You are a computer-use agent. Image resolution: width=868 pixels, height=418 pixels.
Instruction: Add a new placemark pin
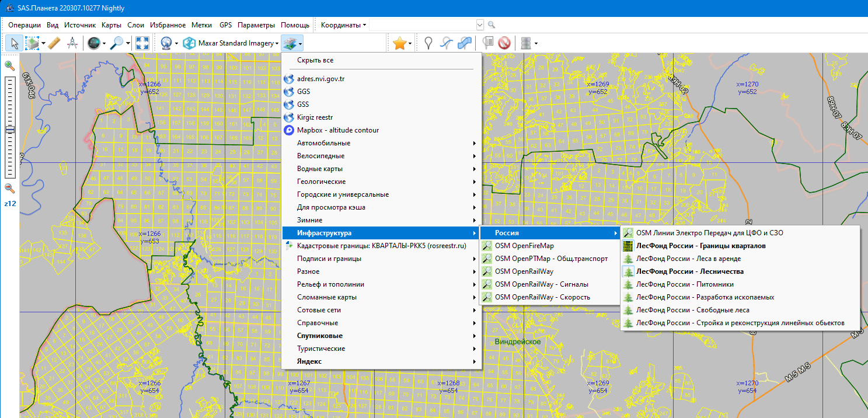point(428,43)
